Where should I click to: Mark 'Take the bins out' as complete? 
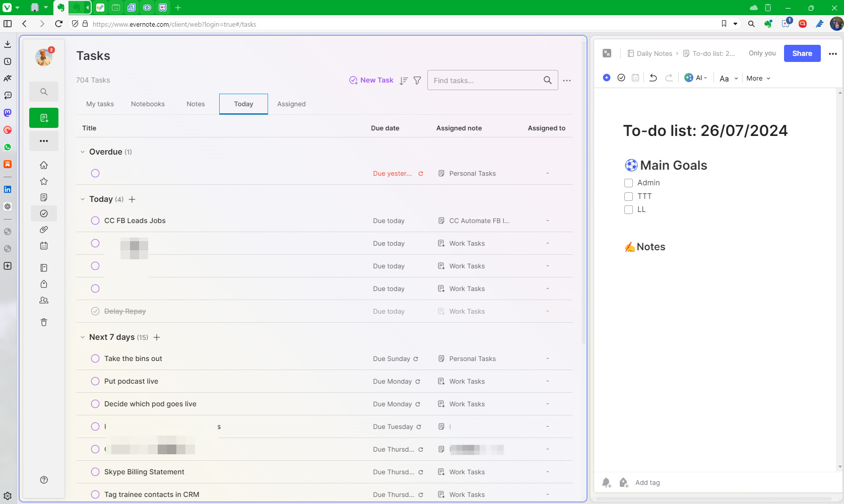click(x=95, y=358)
